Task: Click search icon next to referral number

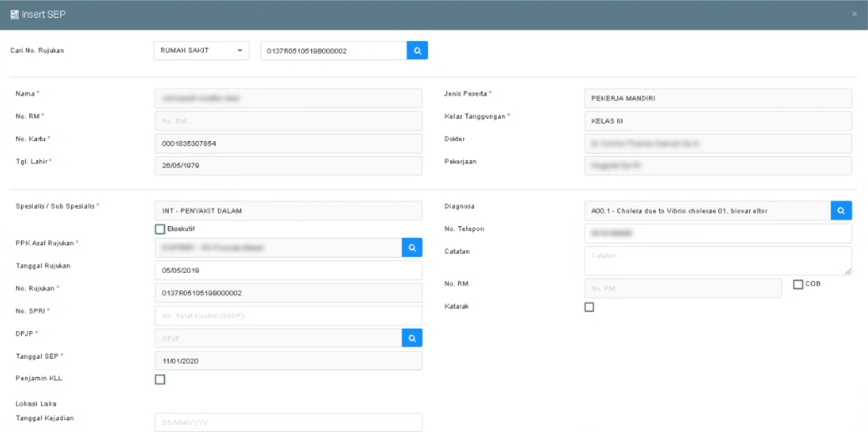Action: 417,50
